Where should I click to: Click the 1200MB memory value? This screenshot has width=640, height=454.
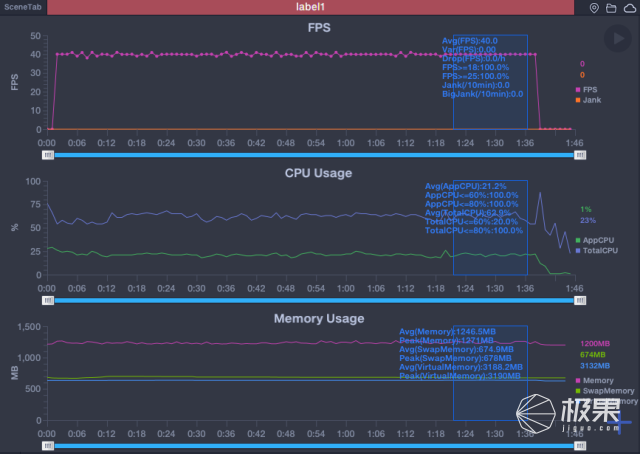point(595,343)
